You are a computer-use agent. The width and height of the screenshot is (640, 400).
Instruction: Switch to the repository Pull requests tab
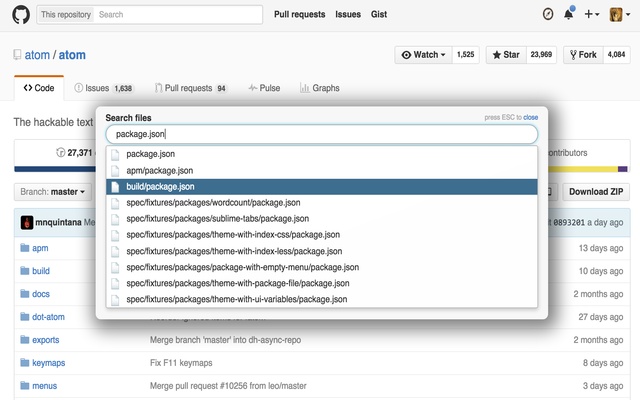tap(191, 88)
